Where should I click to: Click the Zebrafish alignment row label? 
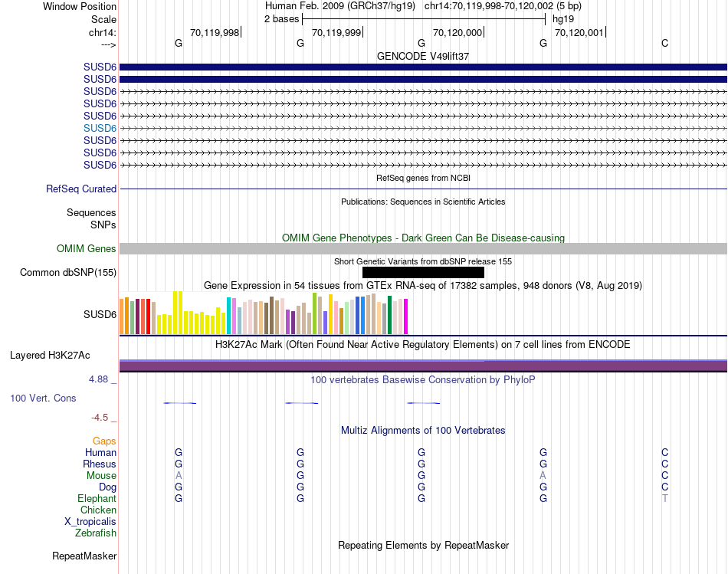pos(96,533)
